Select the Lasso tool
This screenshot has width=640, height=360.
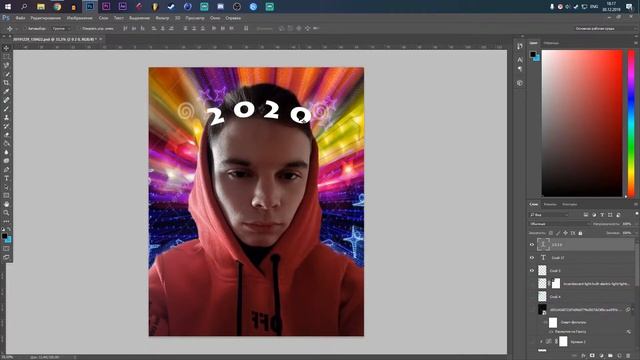[x=6, y=65]
